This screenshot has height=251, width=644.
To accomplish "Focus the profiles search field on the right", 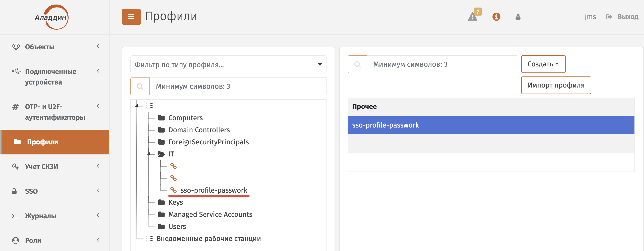I will point(442,64).
